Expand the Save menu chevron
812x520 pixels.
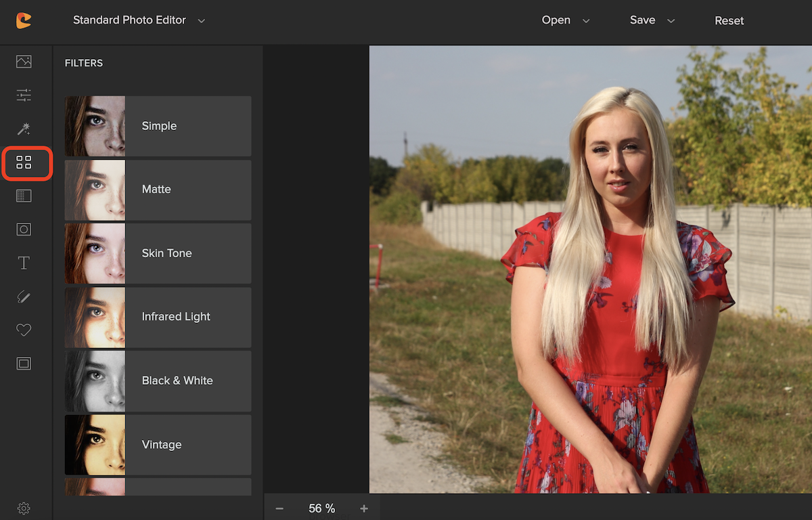[671, 21]
